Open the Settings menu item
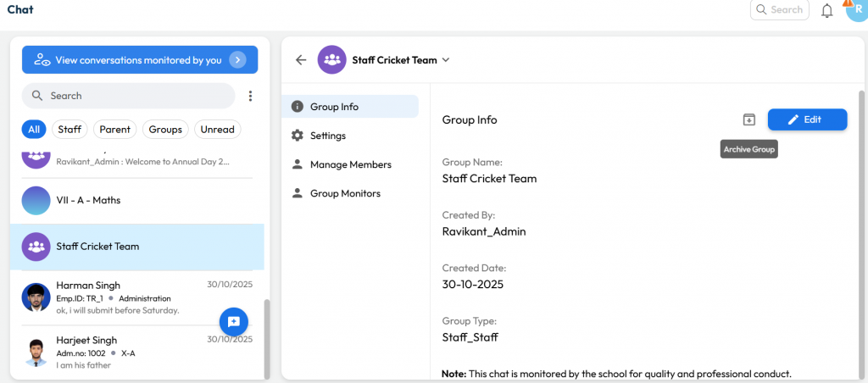The width and height of the screenshot is (868, 383). 327,136
